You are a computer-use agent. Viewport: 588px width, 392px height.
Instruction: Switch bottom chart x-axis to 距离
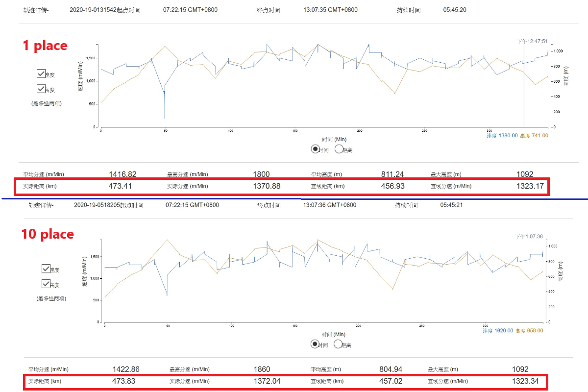[x=339, y=344]
